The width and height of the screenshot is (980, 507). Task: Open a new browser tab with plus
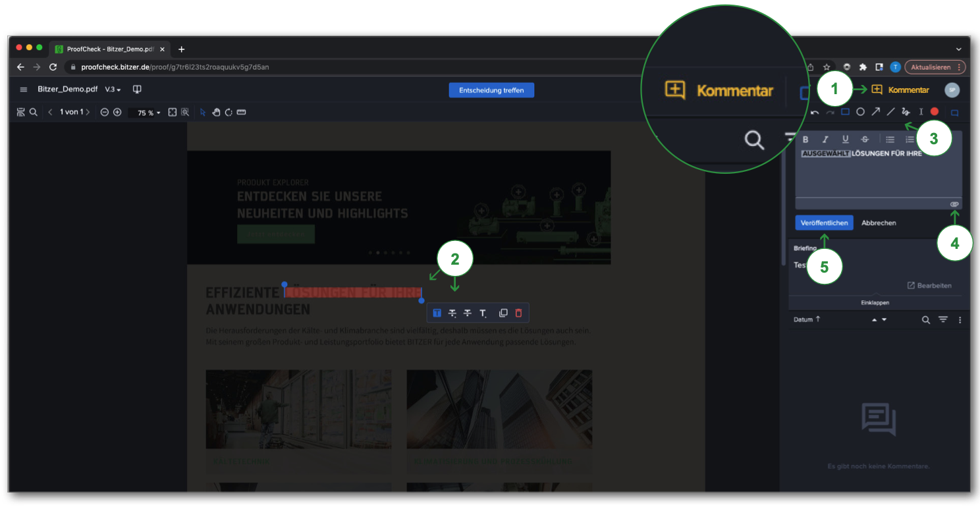(x=182, y=49)
